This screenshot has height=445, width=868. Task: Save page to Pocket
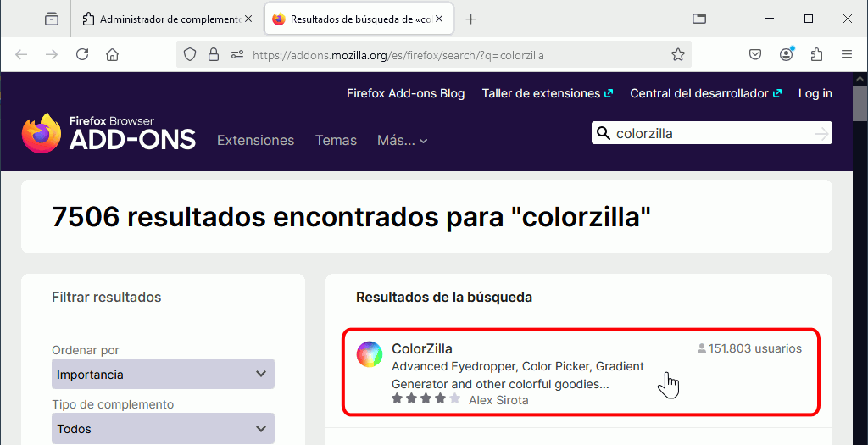tap(755, 54)
